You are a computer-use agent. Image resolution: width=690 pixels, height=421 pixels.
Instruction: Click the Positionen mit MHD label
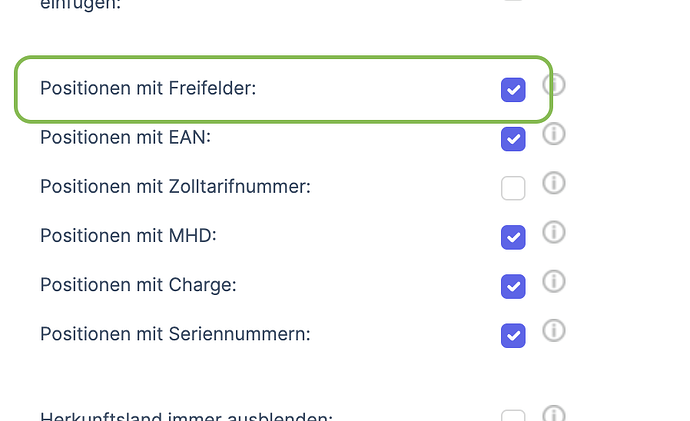128,236
